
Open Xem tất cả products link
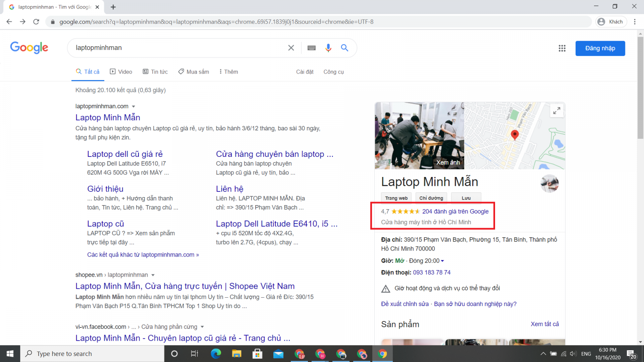[x=545, y=324]
